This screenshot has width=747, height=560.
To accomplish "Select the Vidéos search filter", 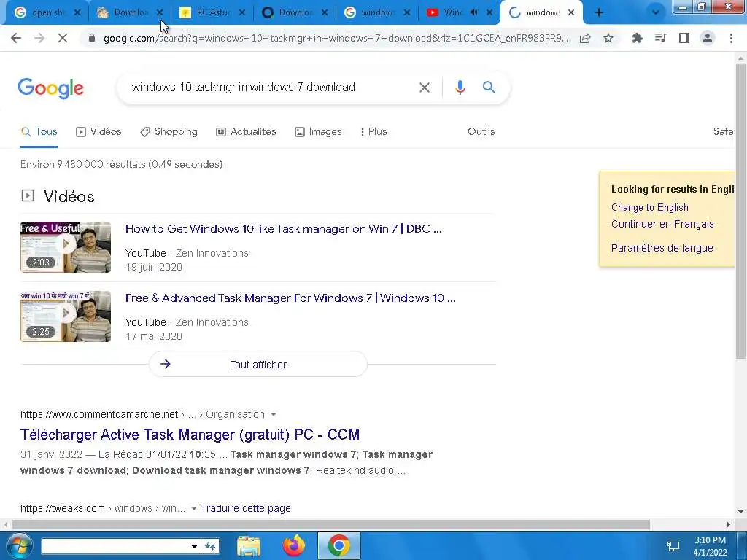I will click(98, 131).
